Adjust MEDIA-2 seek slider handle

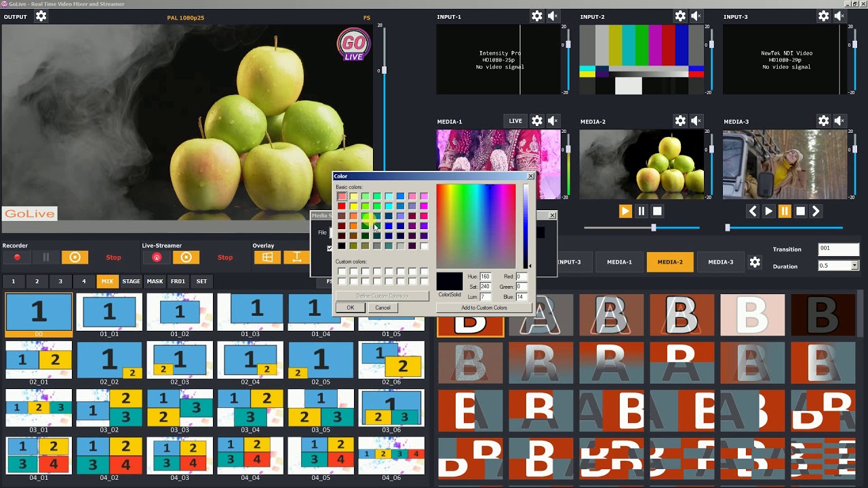point(654,228)
